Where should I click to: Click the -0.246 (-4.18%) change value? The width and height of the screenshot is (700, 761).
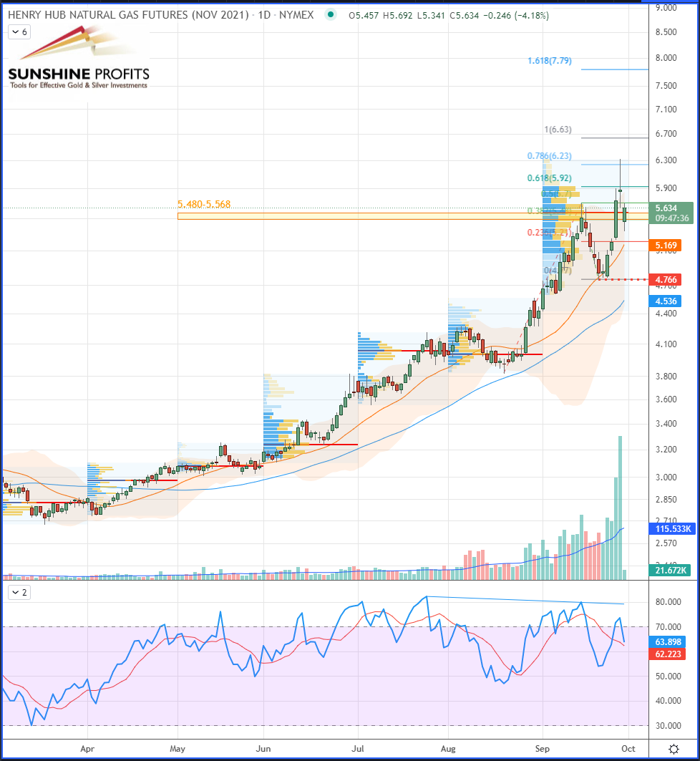point(515,16)
